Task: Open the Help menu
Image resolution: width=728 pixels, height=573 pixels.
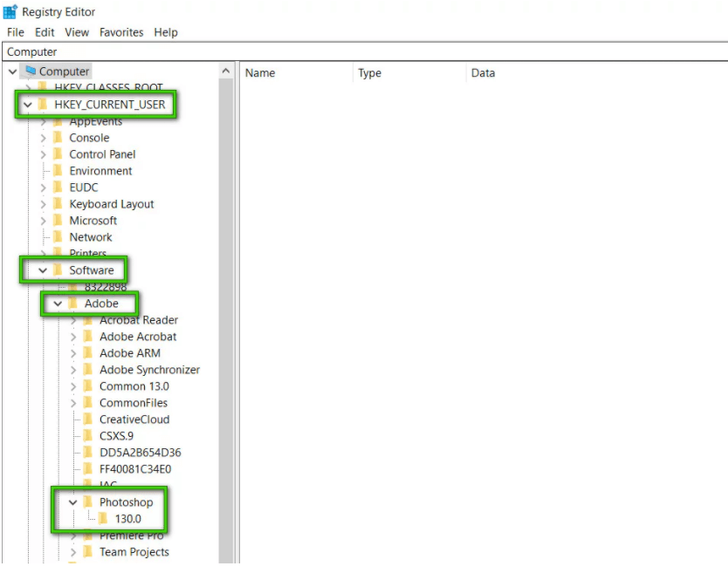Action: click(166, 32)
